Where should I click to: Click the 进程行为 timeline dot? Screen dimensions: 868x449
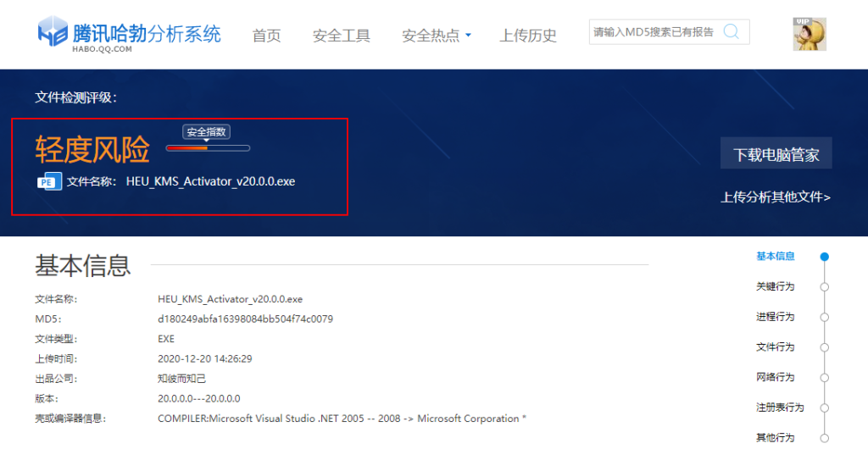(824, 318)
